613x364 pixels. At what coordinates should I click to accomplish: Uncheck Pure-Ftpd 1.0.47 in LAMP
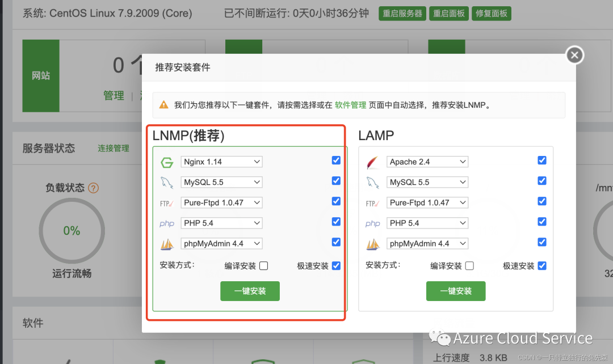(x=542, y=201)
